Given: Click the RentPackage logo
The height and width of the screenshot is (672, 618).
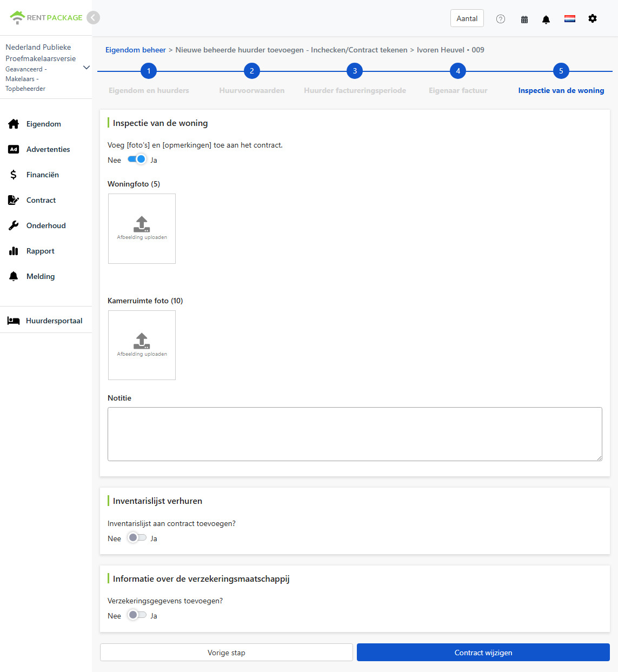Looking at the screenshot, I should (x=46, y=18).
